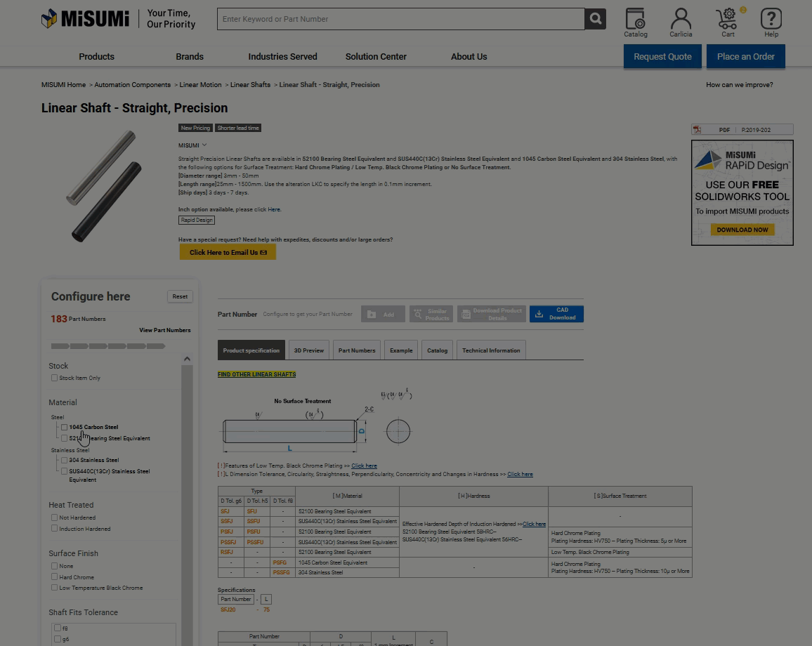This screenshot has height=646, width=812.
Task: Check g6 shaft fits tolerance
Action: point(58,639)
